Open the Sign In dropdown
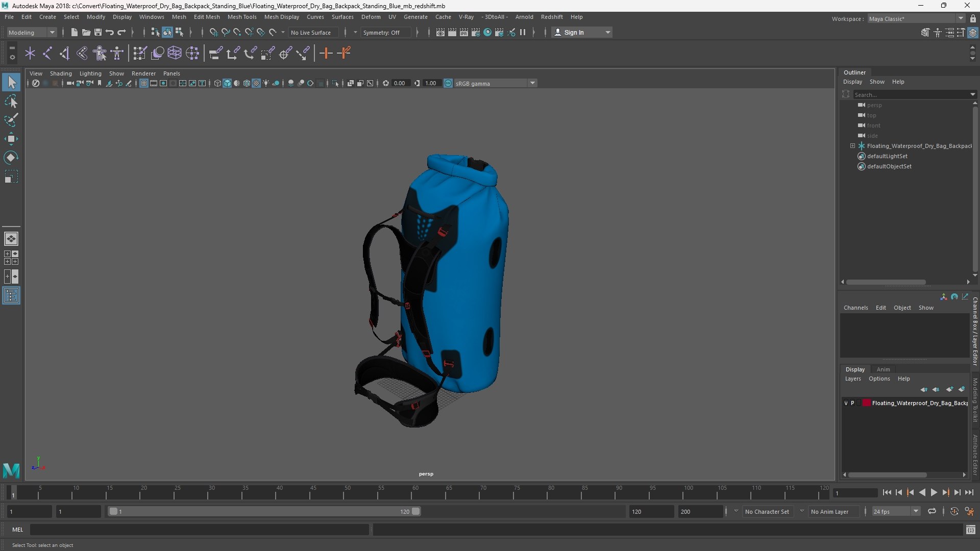980x551 pixels. [x=582, y=32]
